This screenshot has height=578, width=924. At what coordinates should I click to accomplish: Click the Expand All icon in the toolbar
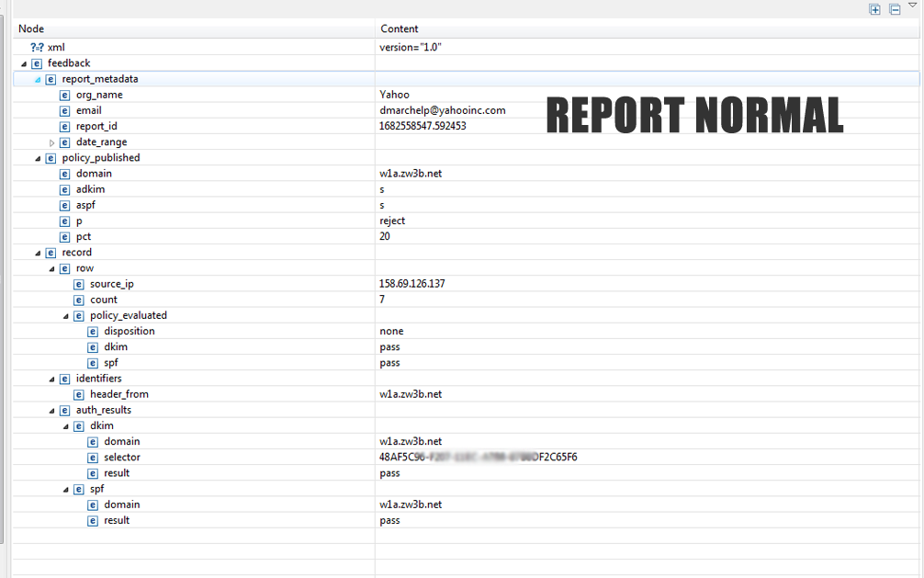(x=874, y=9)
